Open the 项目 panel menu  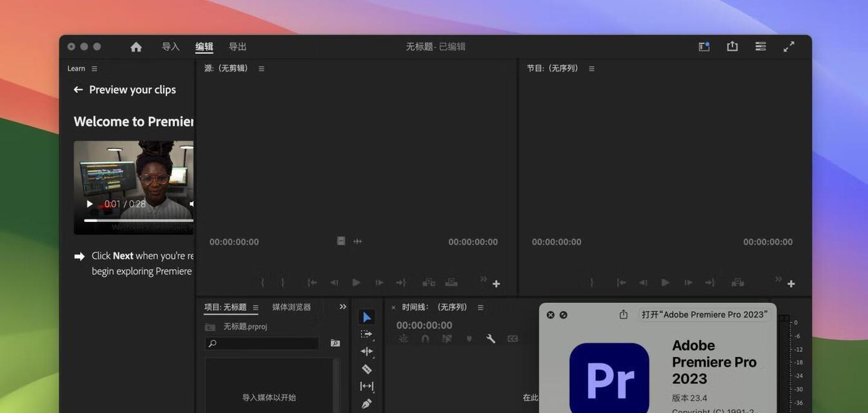point(255,308)
